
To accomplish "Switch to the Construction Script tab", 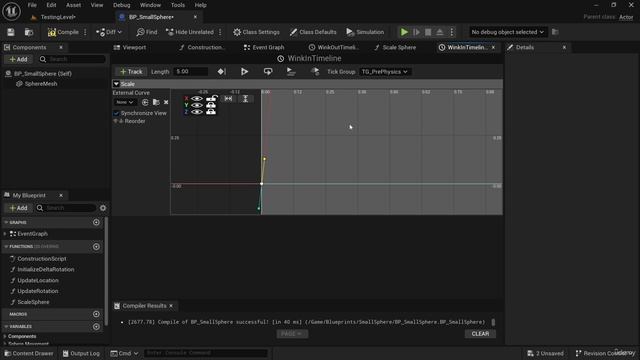I will tap(202, 47).
